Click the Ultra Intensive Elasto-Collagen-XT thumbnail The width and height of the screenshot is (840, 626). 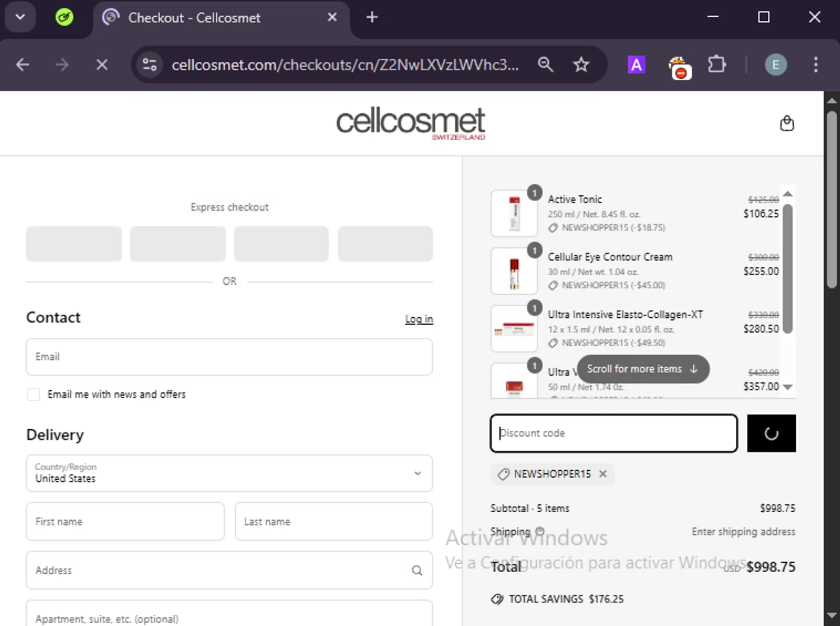tap(514, 329)
